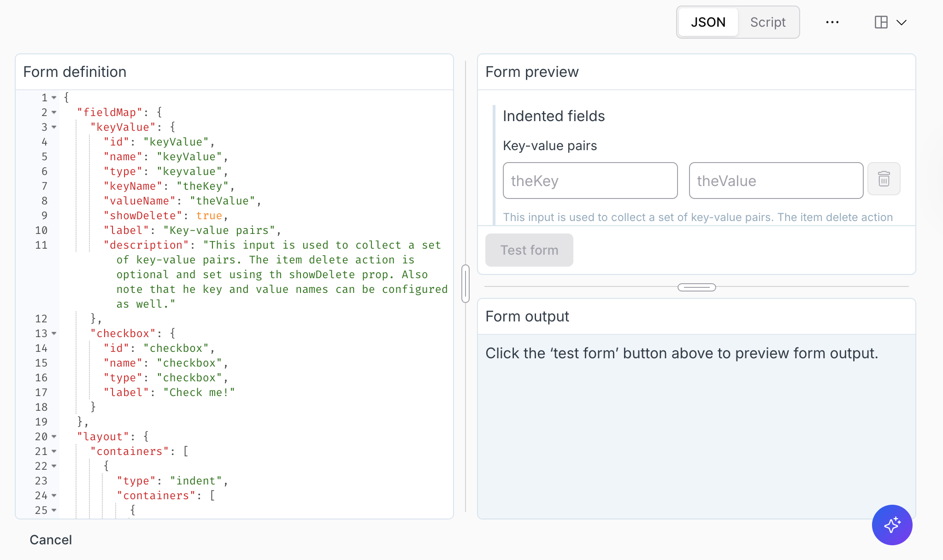Click the "theValue" string on line 8
The width and height of the screenshot is (943, 560).
pyautogui.click(x=223, y=201)
